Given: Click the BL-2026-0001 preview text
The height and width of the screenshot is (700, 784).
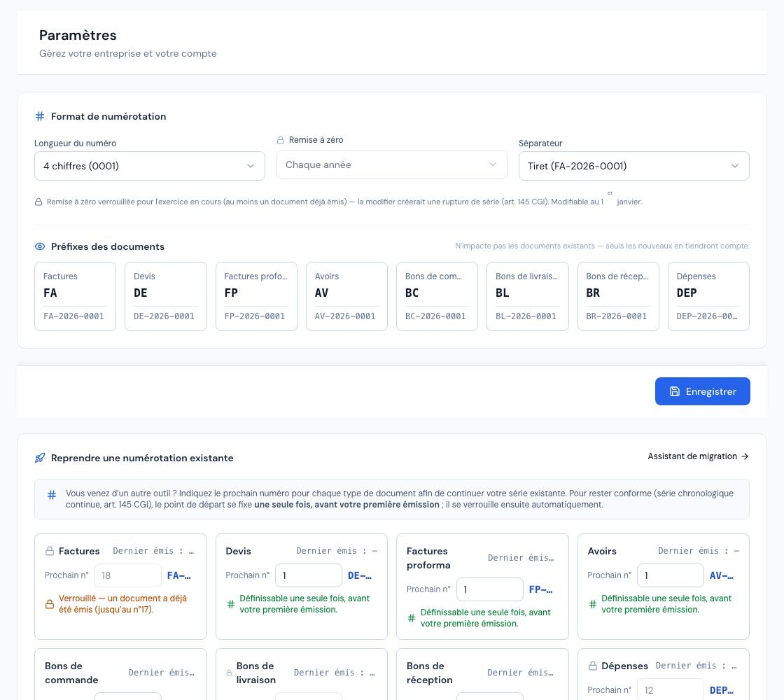Looking at the screenshot, I should click(x=526, y=316).
